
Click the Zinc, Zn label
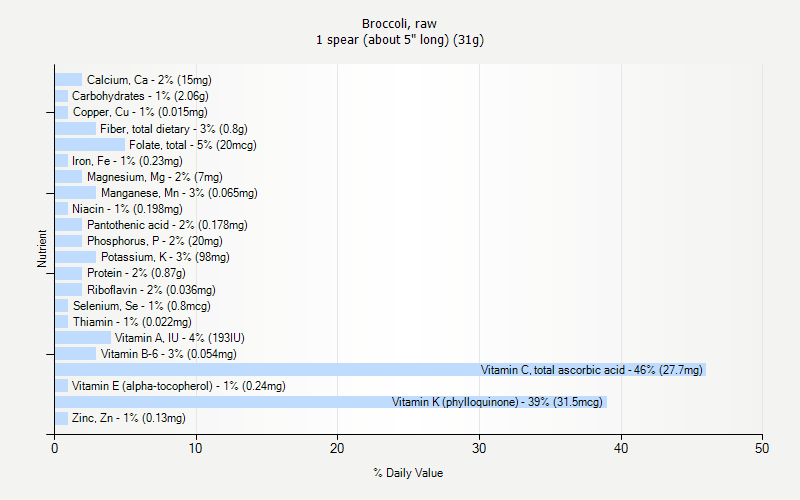[x=128, y=418]
